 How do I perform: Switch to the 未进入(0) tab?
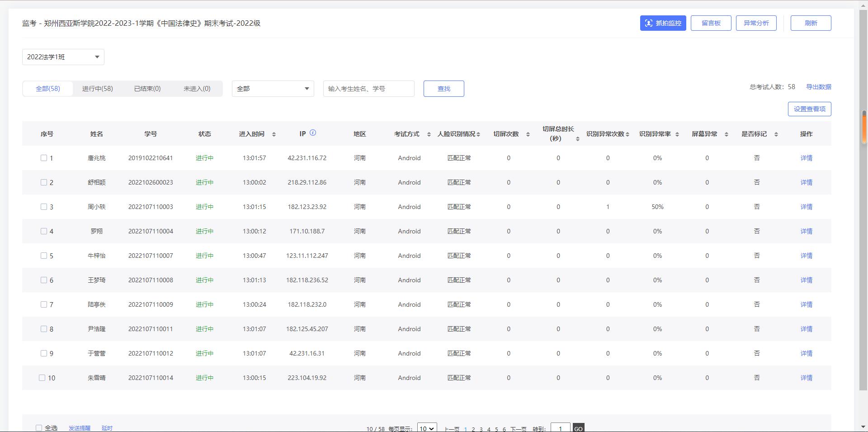(x=197, y=89)
